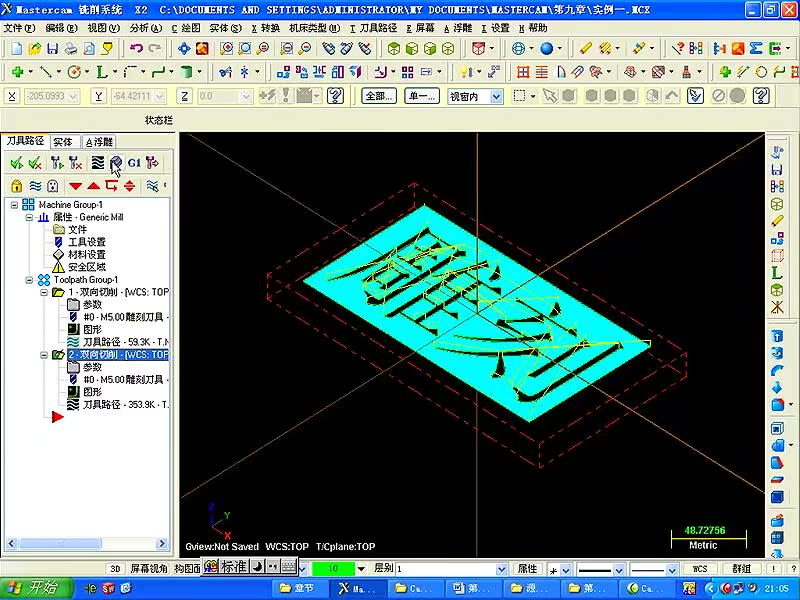Click the blue shaded sphere icon
This screenshot has height=600, width=800.
[547, 48]
